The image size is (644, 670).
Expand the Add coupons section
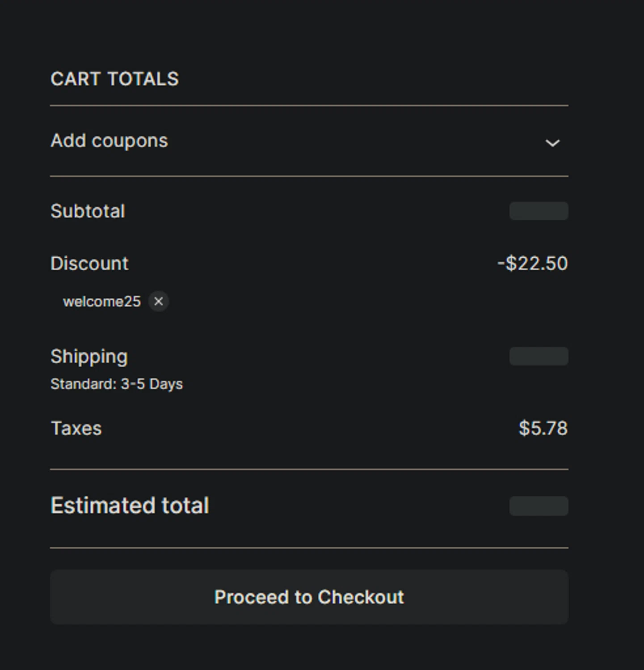click(309, 141)
